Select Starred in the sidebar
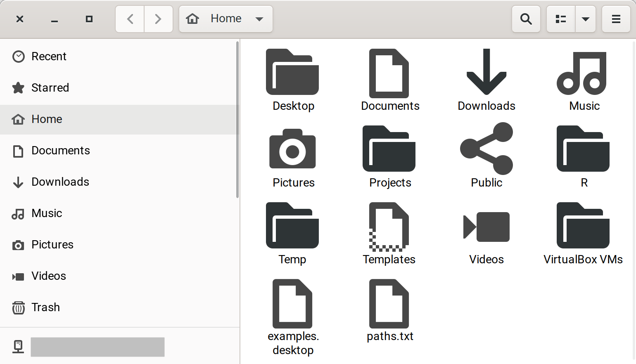The height and width of the screenshot is (364, 636). click(50, 87)
